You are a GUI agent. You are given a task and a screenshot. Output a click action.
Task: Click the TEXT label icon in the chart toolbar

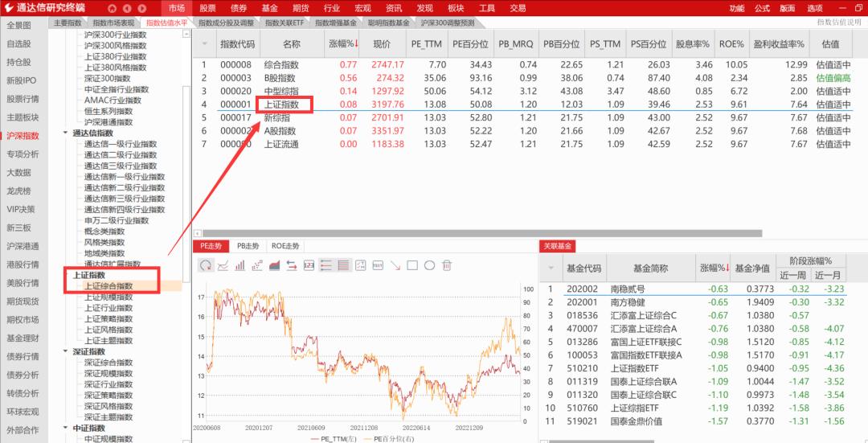[378, 266]
